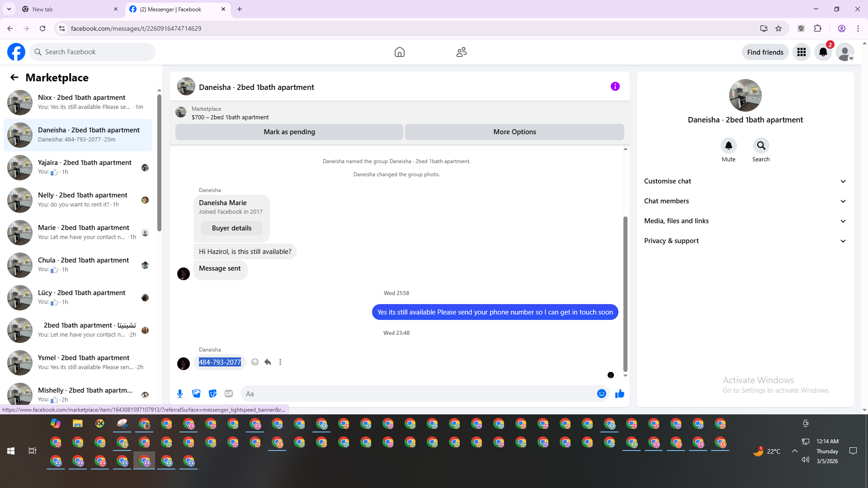
Task: Close the Messenger | Facebook tab
Action: point(223,9)
